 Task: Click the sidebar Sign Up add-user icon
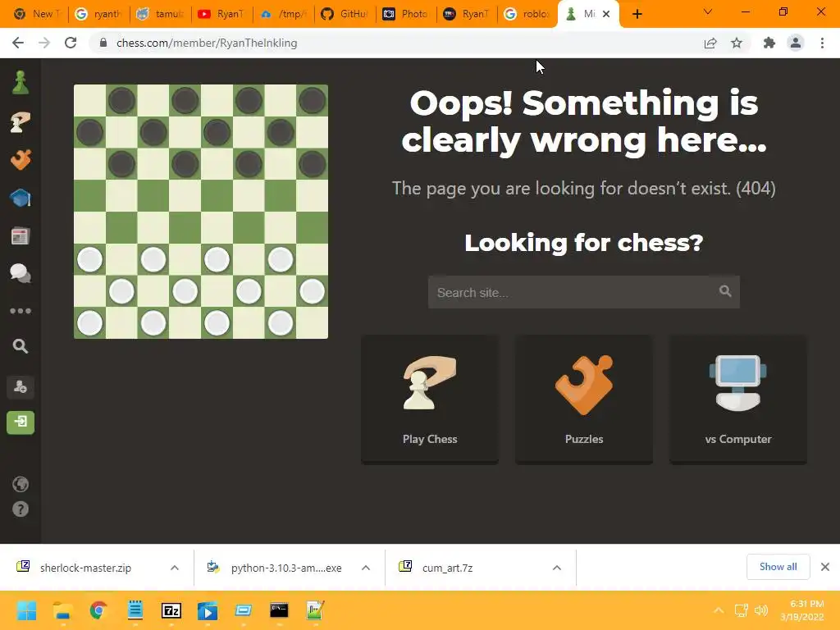[x=21, y=387]
